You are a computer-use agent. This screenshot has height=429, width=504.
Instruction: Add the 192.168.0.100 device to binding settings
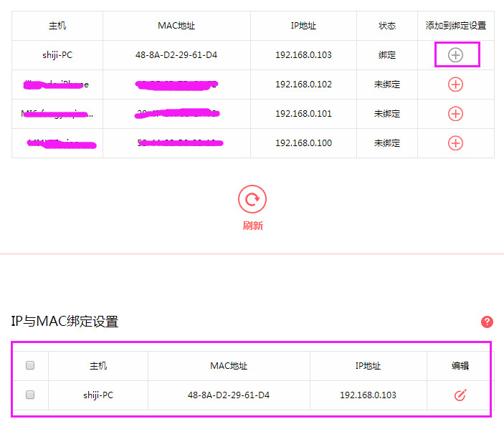tap(455, 143)
